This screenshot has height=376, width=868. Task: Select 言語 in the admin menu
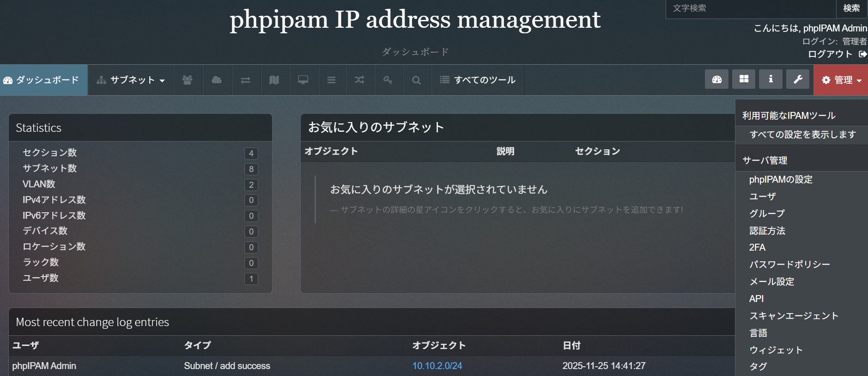[758, 333]
